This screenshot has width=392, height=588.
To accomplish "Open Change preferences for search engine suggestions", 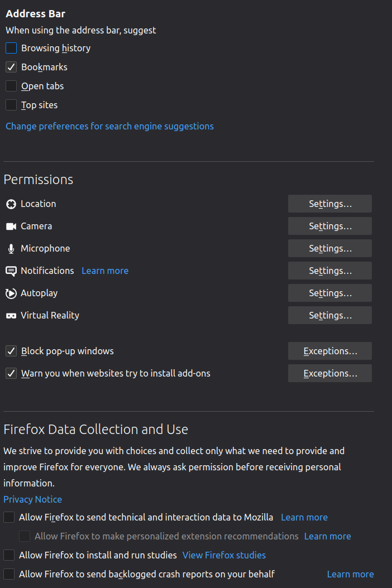I will coord(109,126).
